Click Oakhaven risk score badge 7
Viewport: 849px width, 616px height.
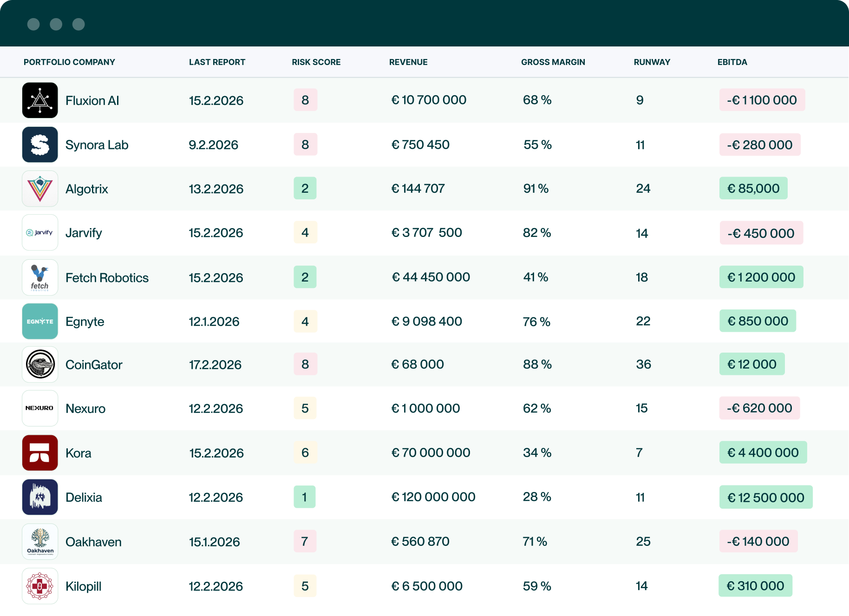tap(305, 541)
